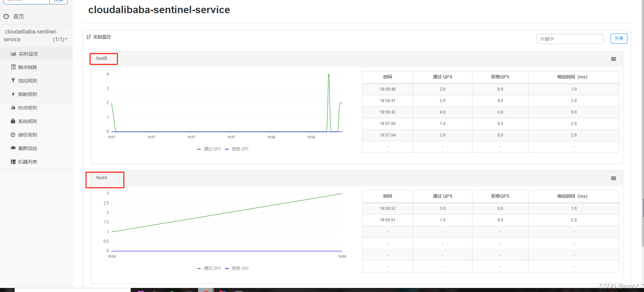Click the flame icon for 热点规则
This screenshot has height=292, width=644.
(x=13, y=107)
